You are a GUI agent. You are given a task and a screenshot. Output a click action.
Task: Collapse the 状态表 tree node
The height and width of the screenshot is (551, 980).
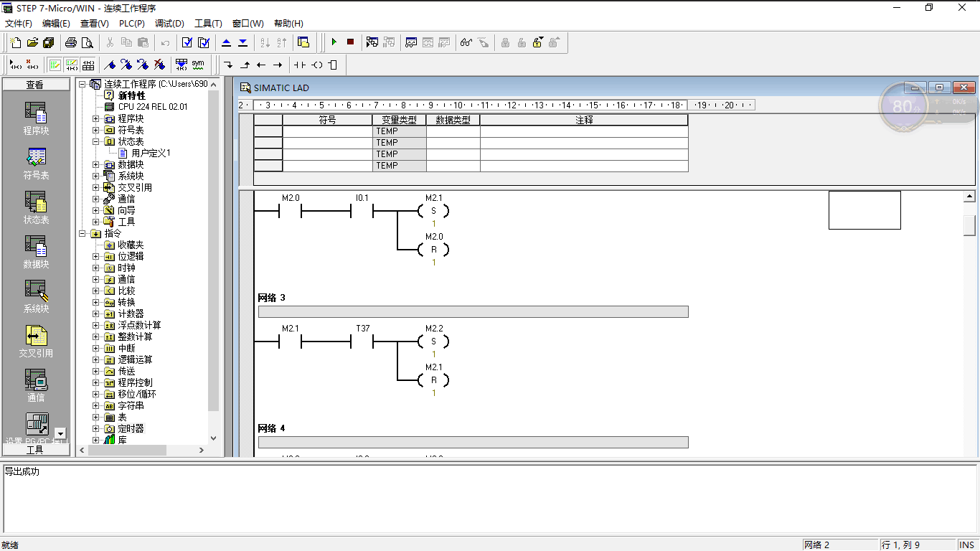pyautogui.click(x=96, y=141)
